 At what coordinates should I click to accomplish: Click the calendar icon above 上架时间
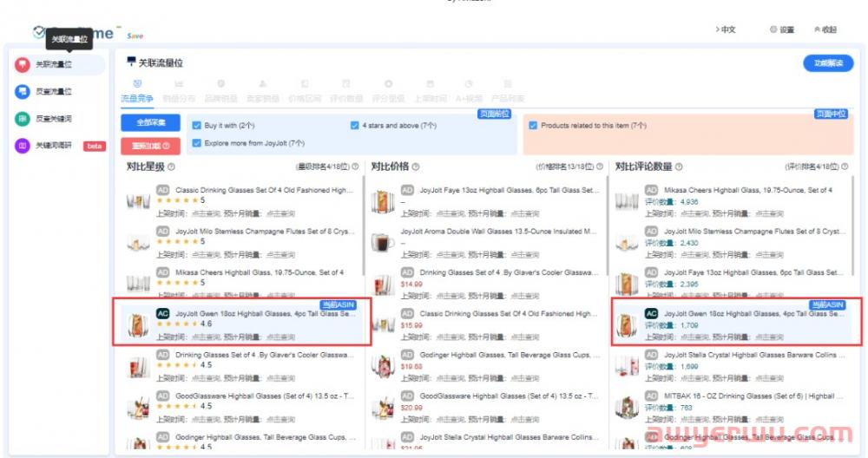[x=431, y=83]
